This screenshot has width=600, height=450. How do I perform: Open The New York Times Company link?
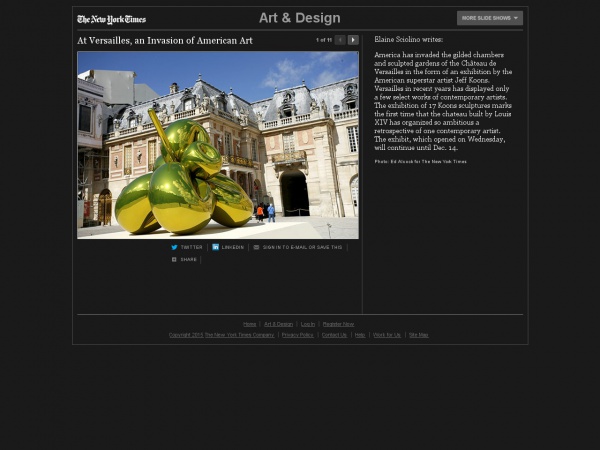click(x=239, y=335)
